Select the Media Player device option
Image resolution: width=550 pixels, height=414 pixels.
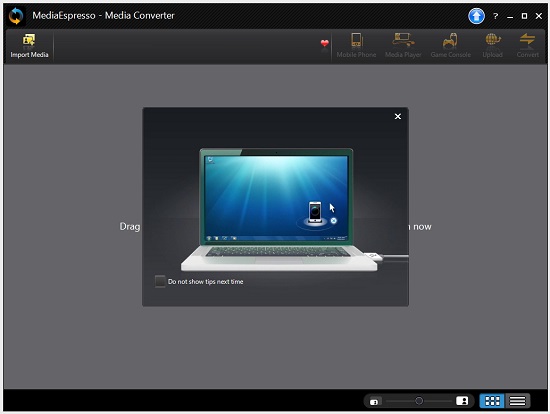coord(403,46)
